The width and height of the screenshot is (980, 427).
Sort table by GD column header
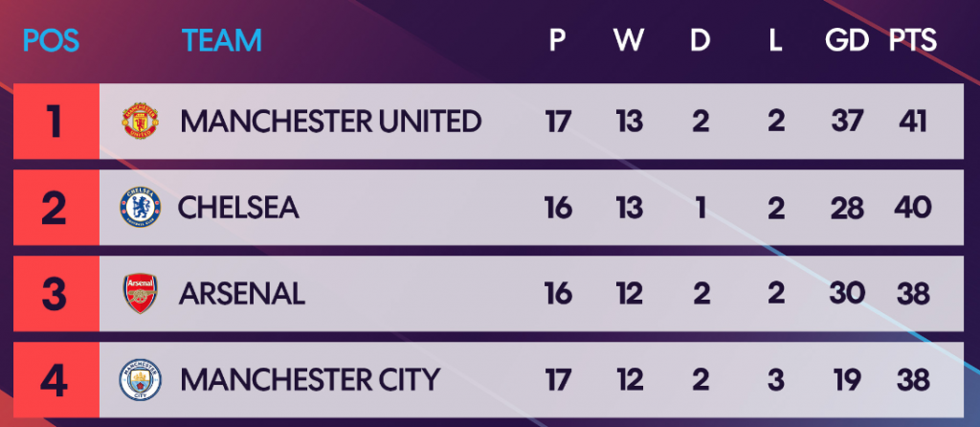pyautogui.click(x=847, y=41)
